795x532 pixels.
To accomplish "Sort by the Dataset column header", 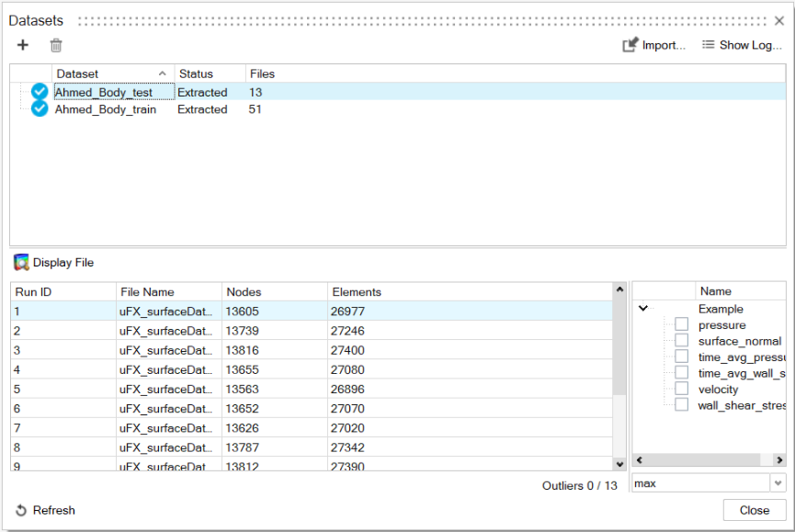I will [112, 74].
